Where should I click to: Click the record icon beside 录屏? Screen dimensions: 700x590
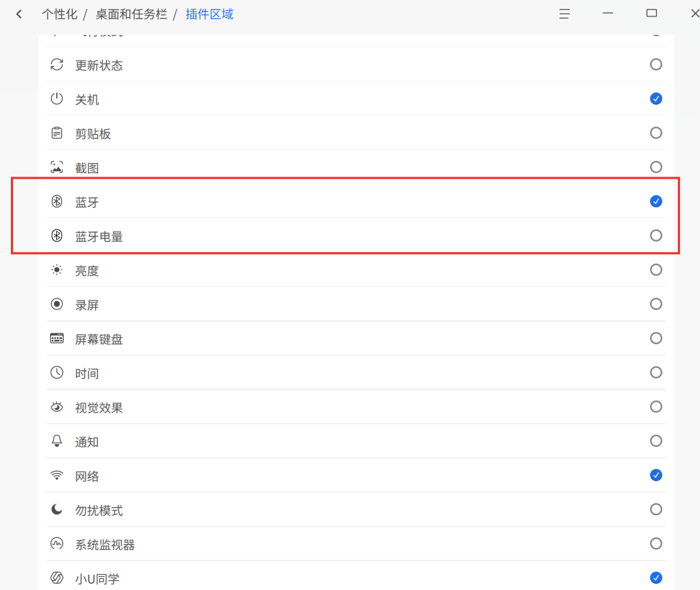point(57,304)
